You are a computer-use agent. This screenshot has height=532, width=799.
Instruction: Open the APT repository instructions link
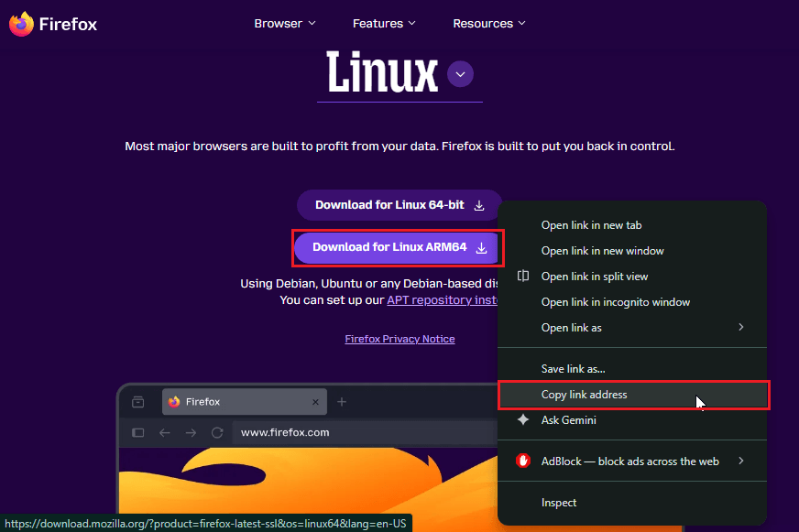442,299
